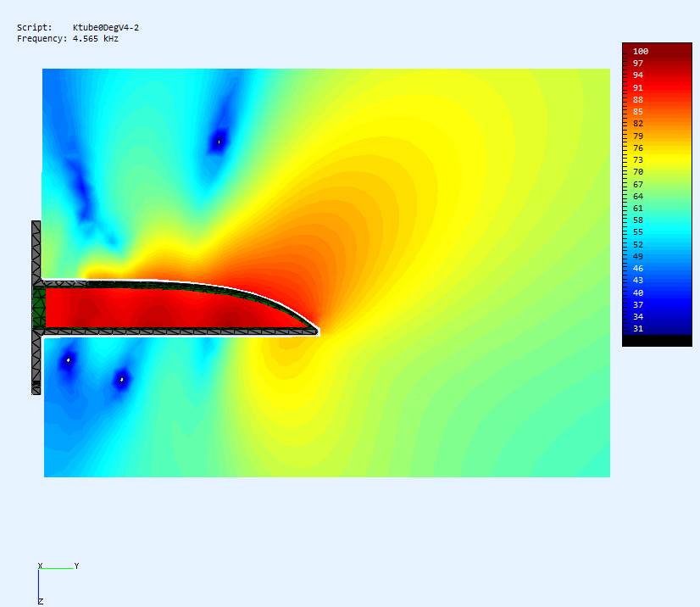The width and height of the screenshot is (700, 607).
Task: Click legend value 46
Action: tap(638, 269)
